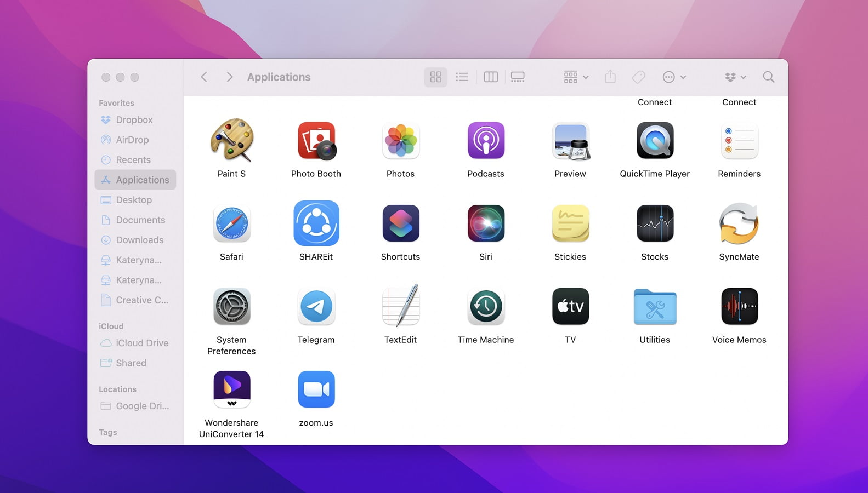Switch to list view

pyautogui.click(x=462, y=77)
